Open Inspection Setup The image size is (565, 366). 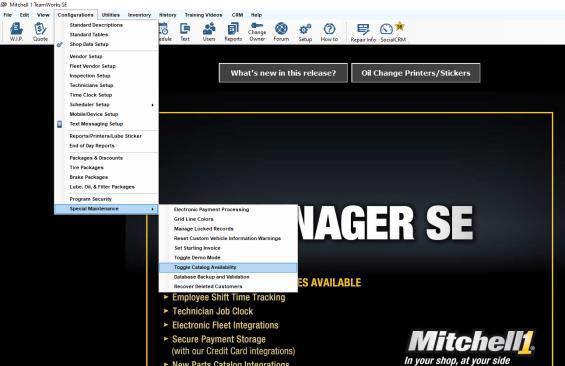point(106,76)
